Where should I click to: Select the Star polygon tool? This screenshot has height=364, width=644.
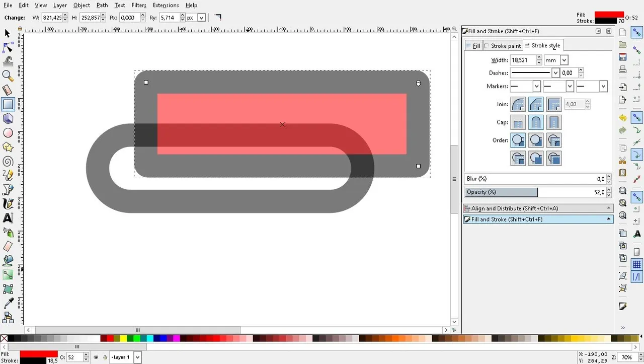8,147
